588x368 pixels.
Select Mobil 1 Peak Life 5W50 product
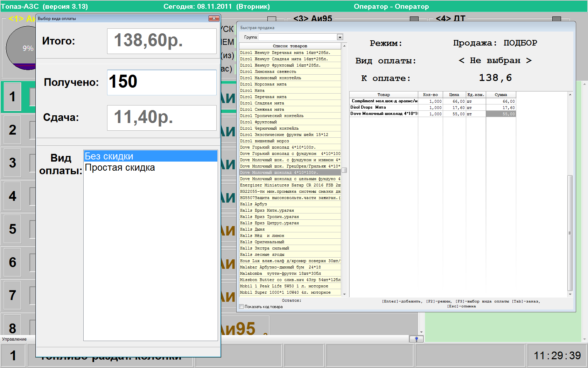click(290, 286)
